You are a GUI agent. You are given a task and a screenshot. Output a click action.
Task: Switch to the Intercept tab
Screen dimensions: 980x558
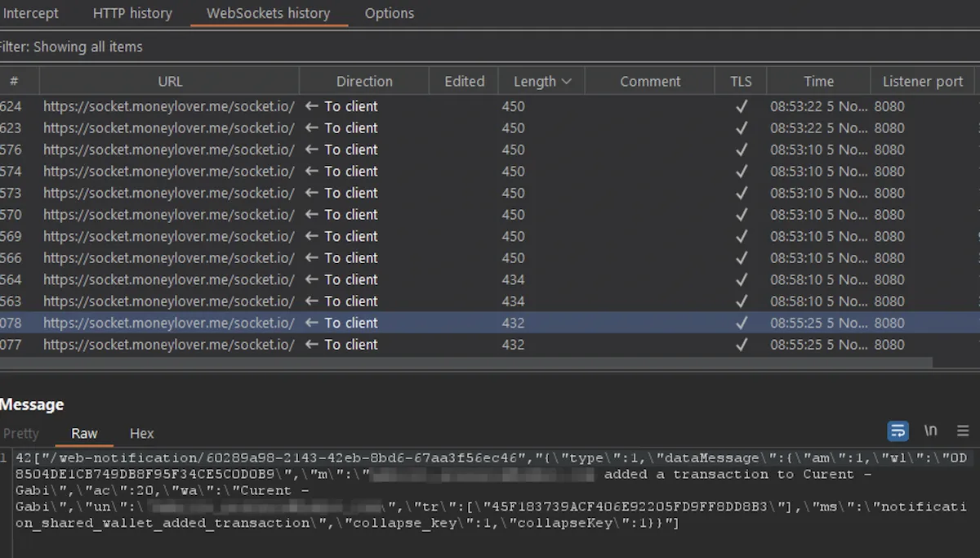click(31, 13)
